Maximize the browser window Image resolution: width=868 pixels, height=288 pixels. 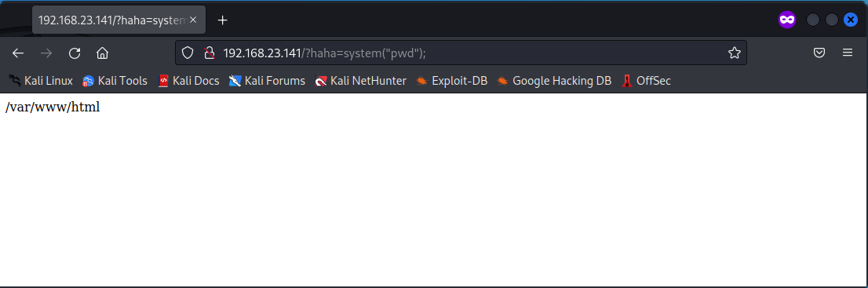pyautogui.click(x=831, y=20)
